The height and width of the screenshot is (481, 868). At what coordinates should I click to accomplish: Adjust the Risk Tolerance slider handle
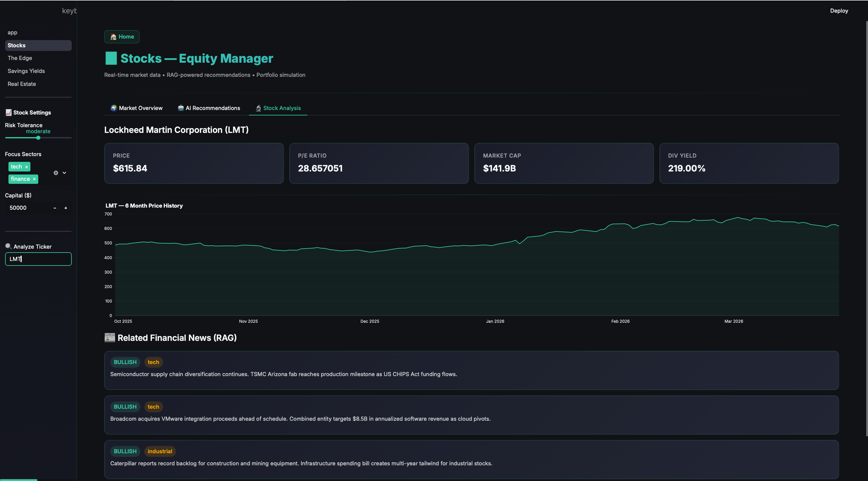point(38,138)
